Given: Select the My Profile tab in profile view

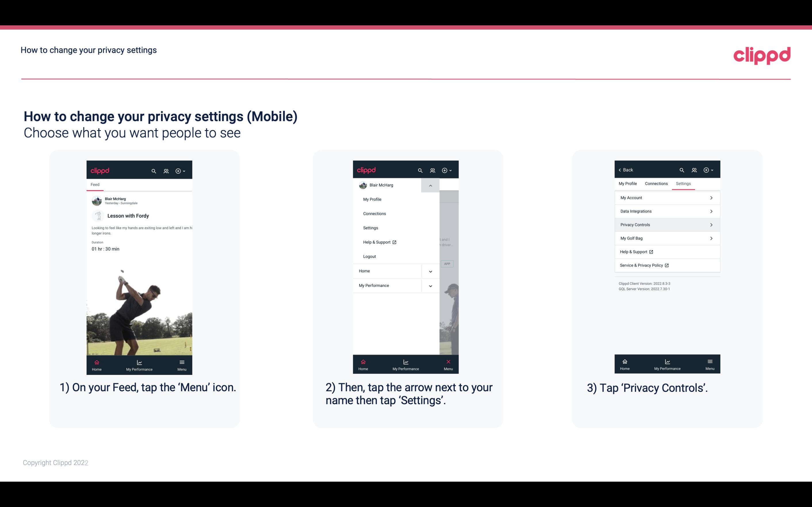Looking at the screenshot, I should 628,183.
